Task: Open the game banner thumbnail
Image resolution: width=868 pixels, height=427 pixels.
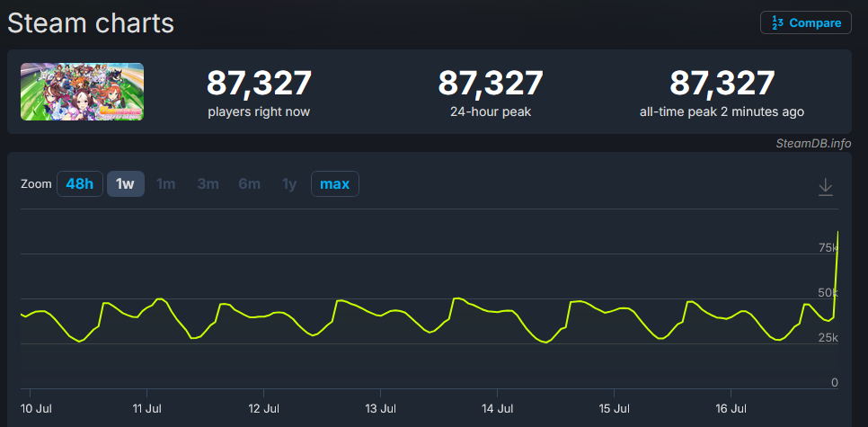Action: (82, 92)
